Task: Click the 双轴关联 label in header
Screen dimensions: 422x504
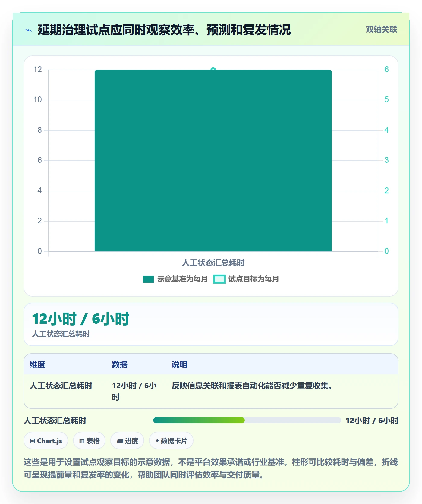Action: (381, 30)
